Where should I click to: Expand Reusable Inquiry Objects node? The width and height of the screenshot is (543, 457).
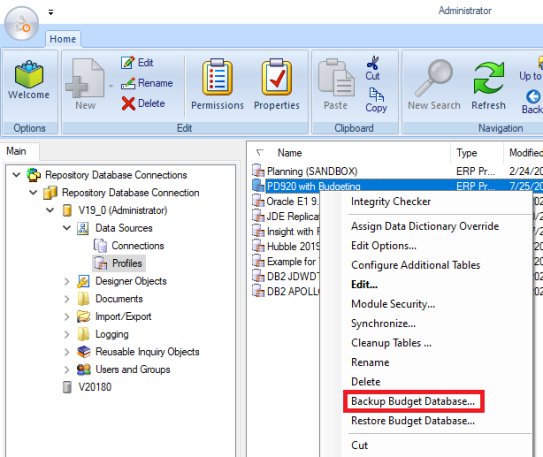pos(67,352)
